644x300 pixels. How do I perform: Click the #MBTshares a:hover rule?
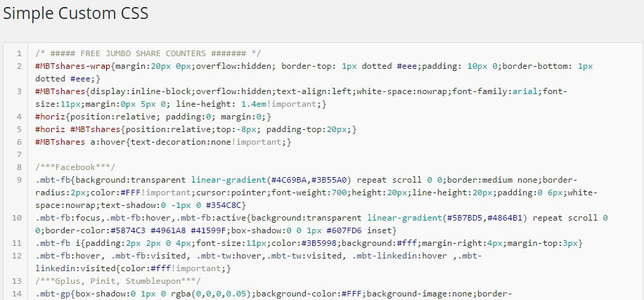point(163,143)
